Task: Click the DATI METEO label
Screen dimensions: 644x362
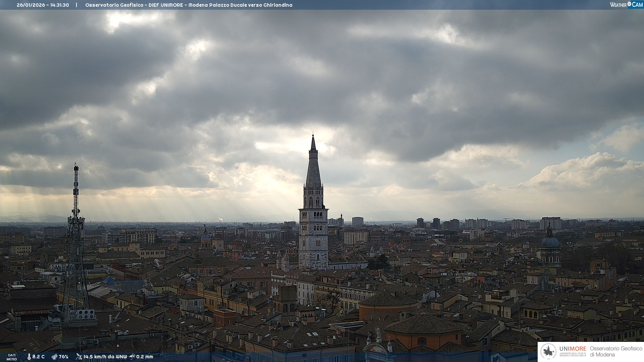Action: [x=12, y=357]
